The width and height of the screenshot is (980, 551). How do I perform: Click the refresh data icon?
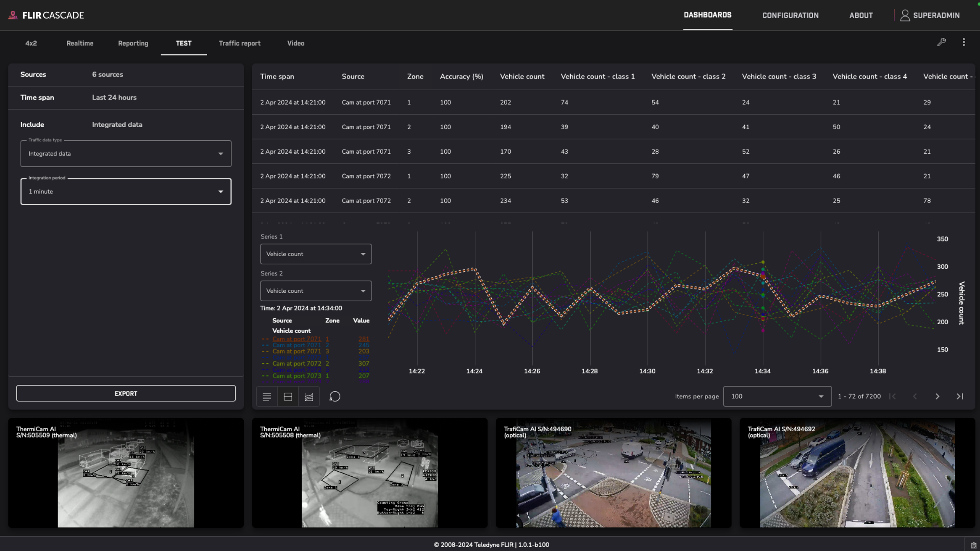tap(335, 396)
